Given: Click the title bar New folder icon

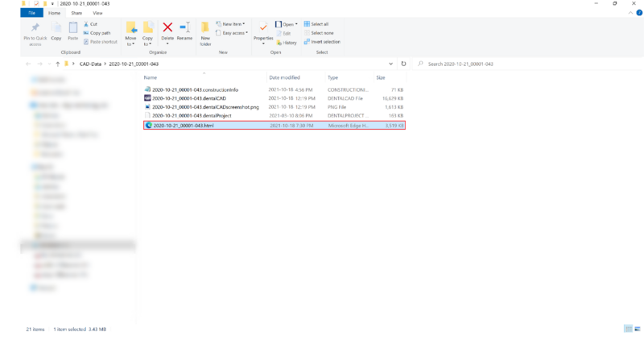Looking at the screenshot, I should point(45,4).
